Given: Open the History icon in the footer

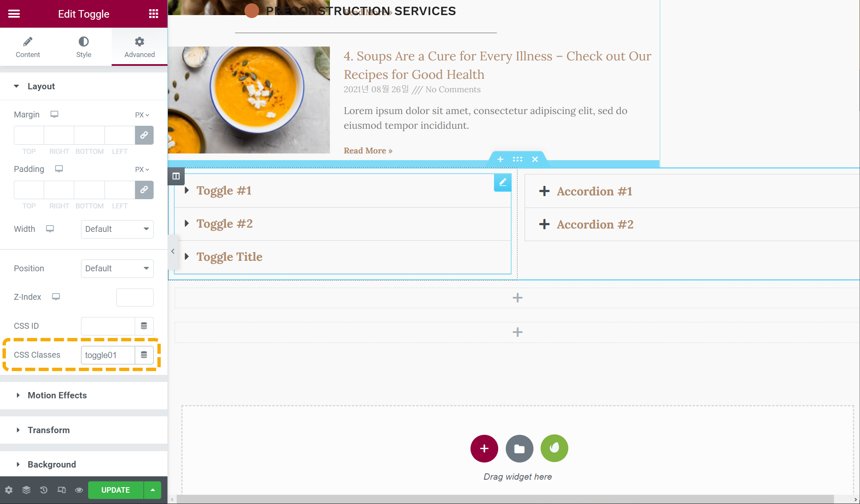Looking at the screenshot, I should [x=44, y=490].
